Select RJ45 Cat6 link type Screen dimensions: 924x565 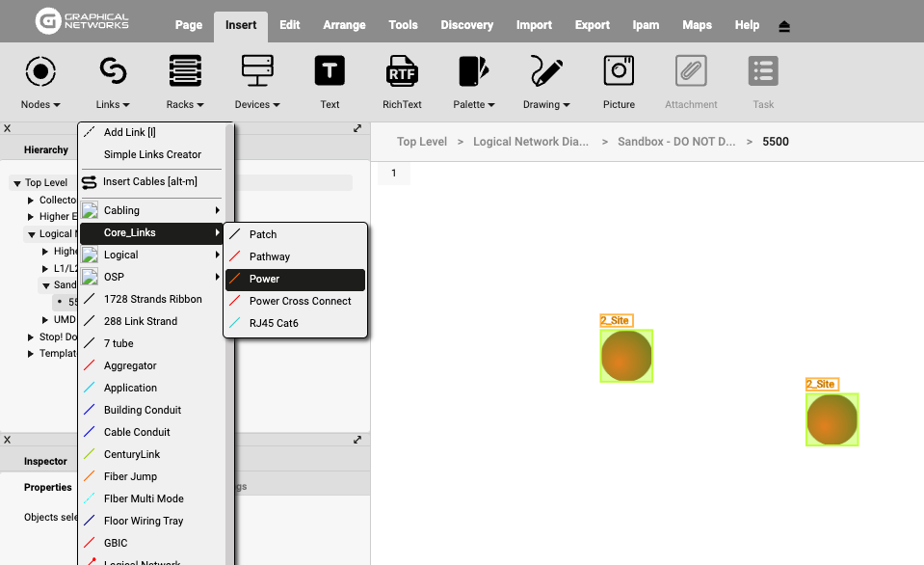[274, 323]
